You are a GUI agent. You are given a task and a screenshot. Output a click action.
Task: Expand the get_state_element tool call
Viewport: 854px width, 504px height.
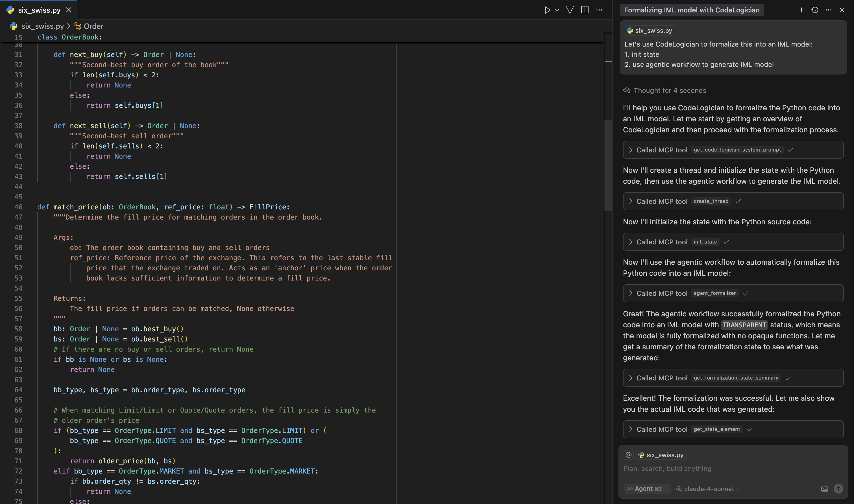point(631,429)
